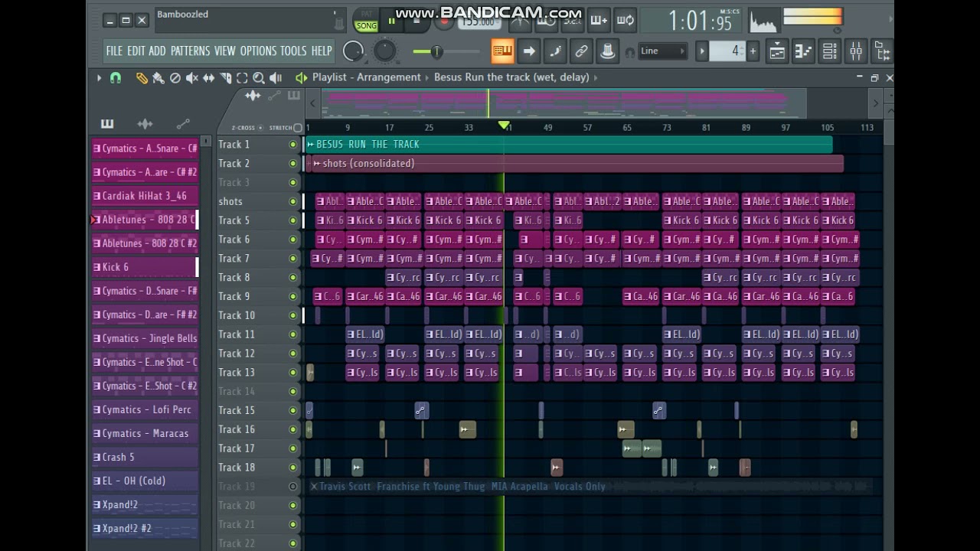Open the ADD menu
Screen dimensions: 980x551
coord(157,51)
